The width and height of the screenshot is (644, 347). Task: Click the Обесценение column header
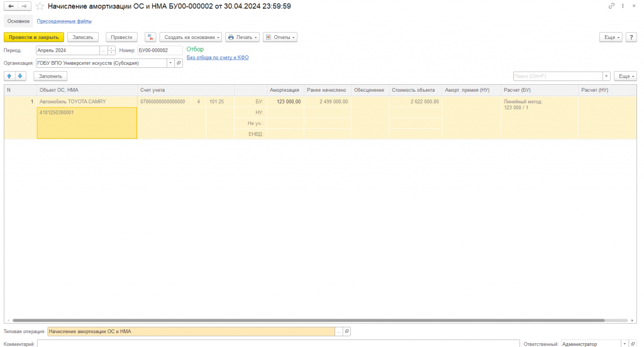coord(369,90)
